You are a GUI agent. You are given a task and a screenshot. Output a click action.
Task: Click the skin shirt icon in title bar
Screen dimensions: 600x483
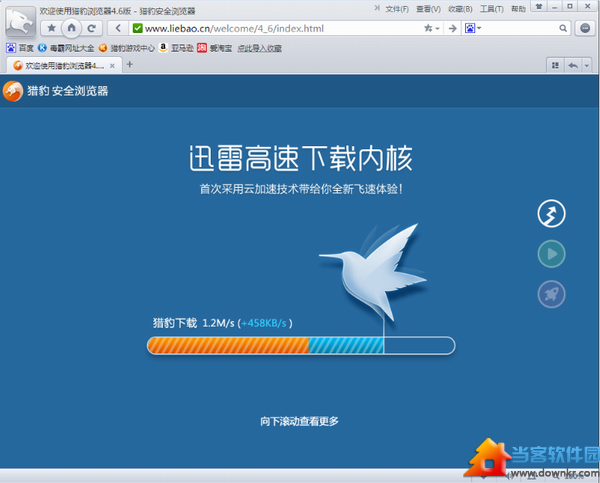coord(539,6)
